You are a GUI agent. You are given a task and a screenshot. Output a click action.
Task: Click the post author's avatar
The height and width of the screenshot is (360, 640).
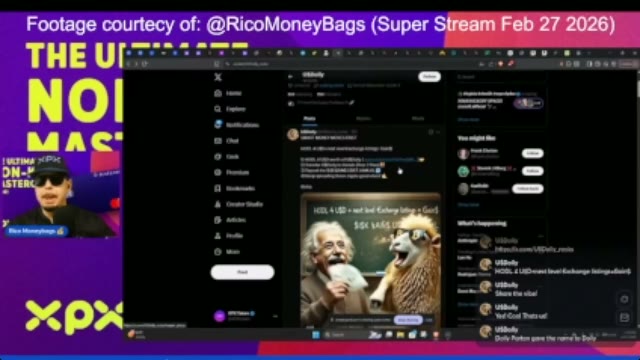pos(293,134)
